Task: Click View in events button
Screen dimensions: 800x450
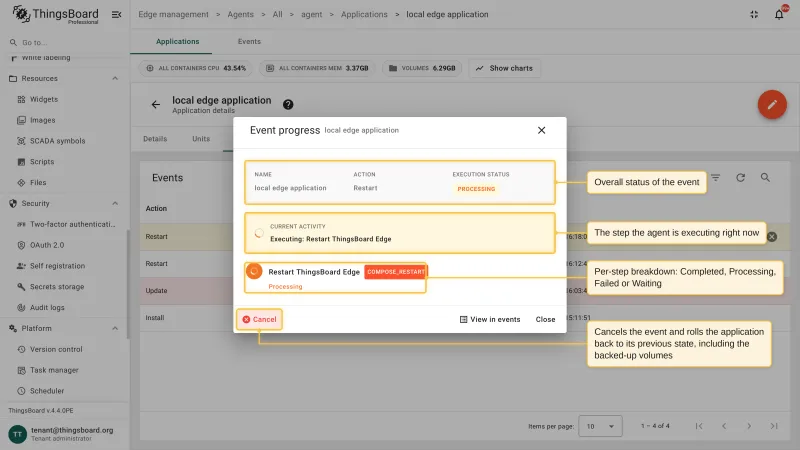Action: (490, 319)
